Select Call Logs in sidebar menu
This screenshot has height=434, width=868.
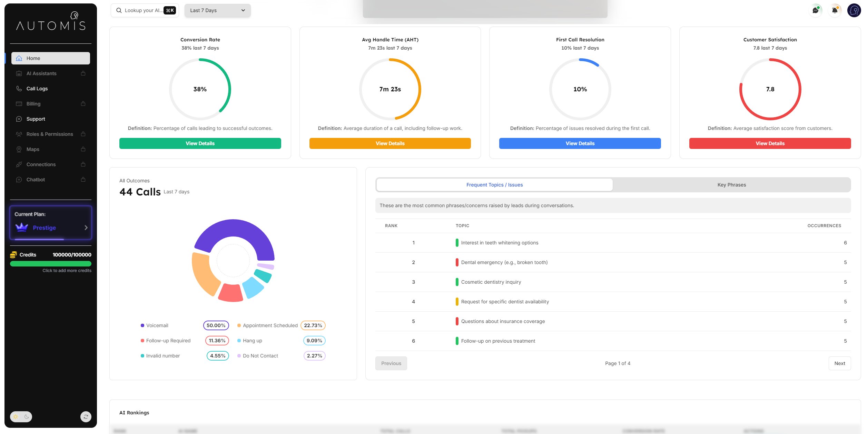pos(51,89)
